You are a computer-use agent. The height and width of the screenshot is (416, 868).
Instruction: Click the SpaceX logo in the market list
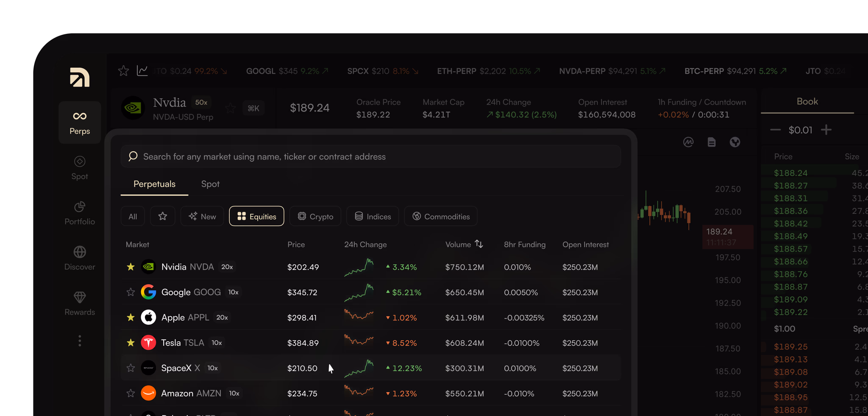click(148, 368)
